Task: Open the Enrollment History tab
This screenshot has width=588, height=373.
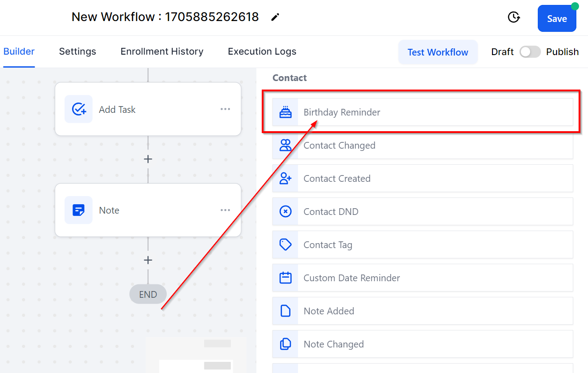Action: tap(162, 51)
